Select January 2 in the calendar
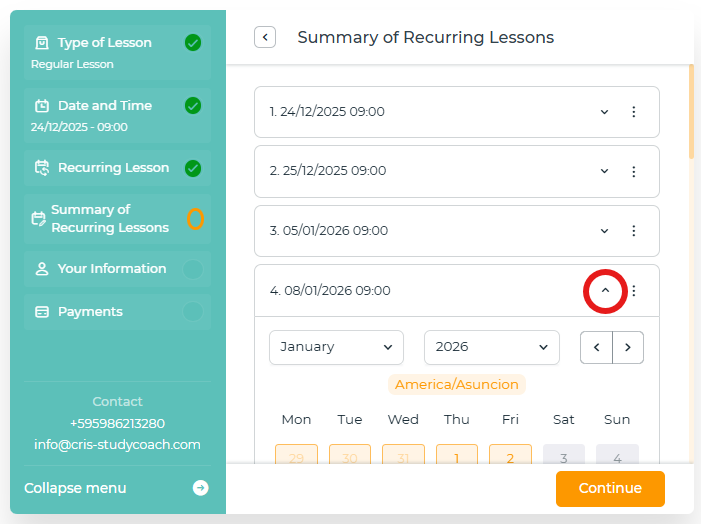 click(x=510, y=457)
